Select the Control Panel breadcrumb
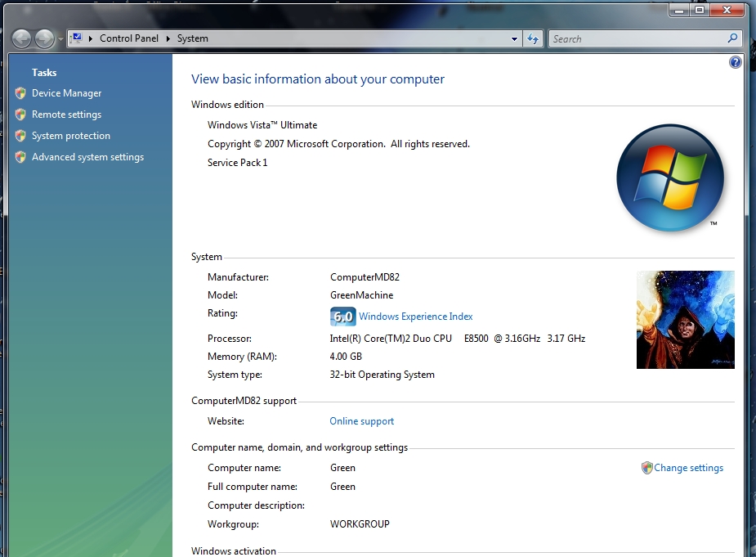 129,38
